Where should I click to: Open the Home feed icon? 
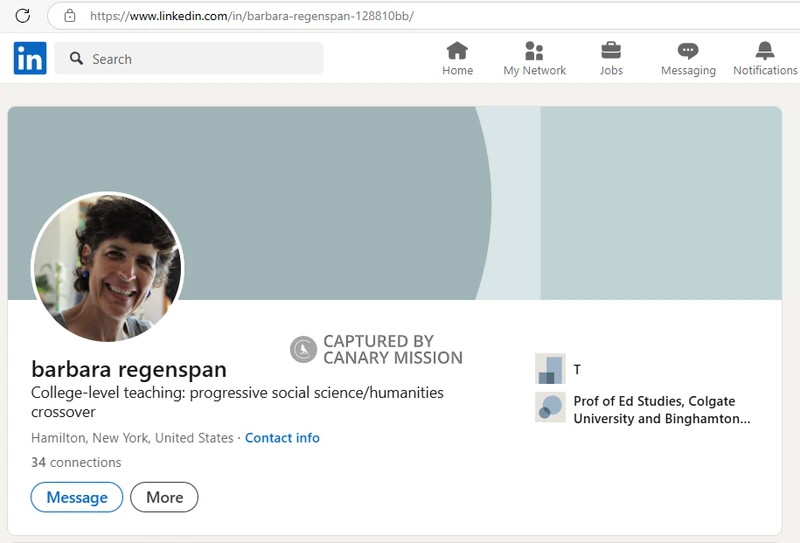pyautogui.click(x=457, y=51)
